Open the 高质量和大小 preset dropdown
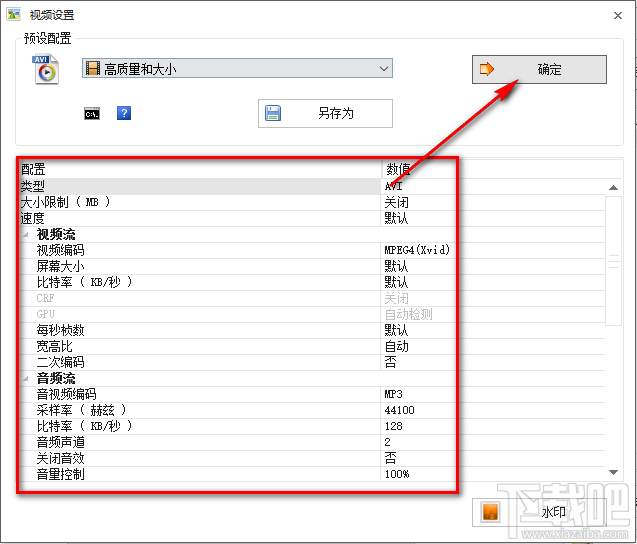 point(237,68)
